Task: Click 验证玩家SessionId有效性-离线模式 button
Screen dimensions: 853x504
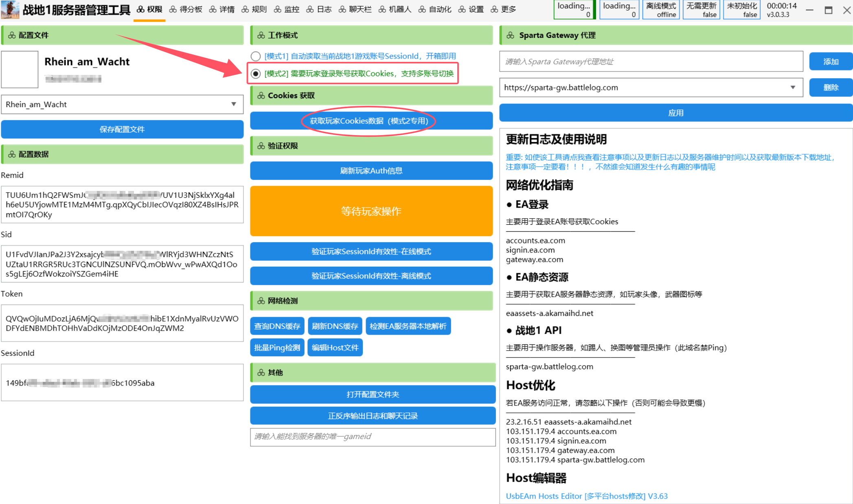Action: pyautogui.click(x=371, y=276)
